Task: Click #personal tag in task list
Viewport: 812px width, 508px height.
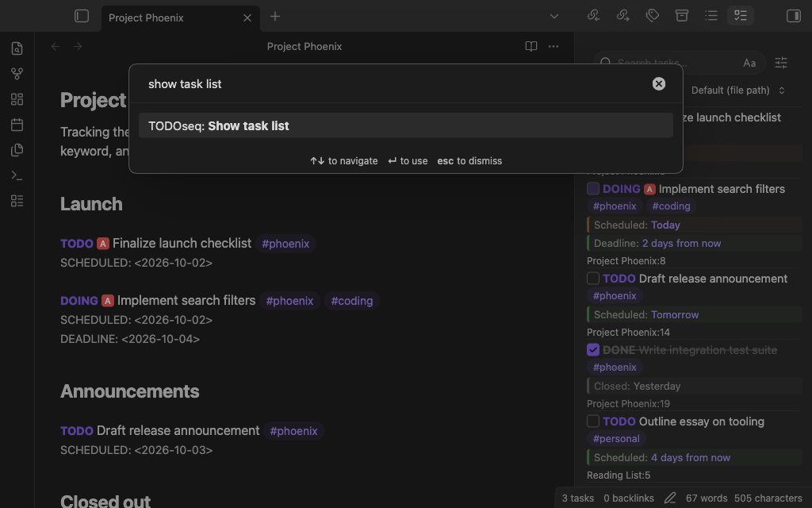Action: (x=616, y=438)
